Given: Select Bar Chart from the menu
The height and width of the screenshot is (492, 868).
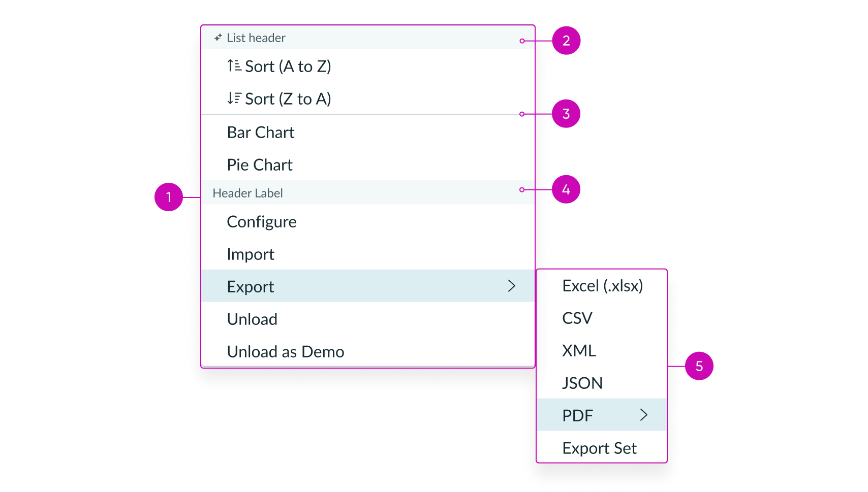Looking at the screenshot, I should (261, 133).
